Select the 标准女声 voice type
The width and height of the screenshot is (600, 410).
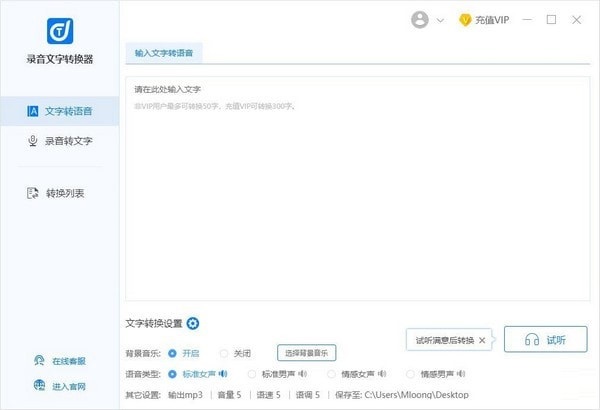pyautogui.click(x=172, y=374)
